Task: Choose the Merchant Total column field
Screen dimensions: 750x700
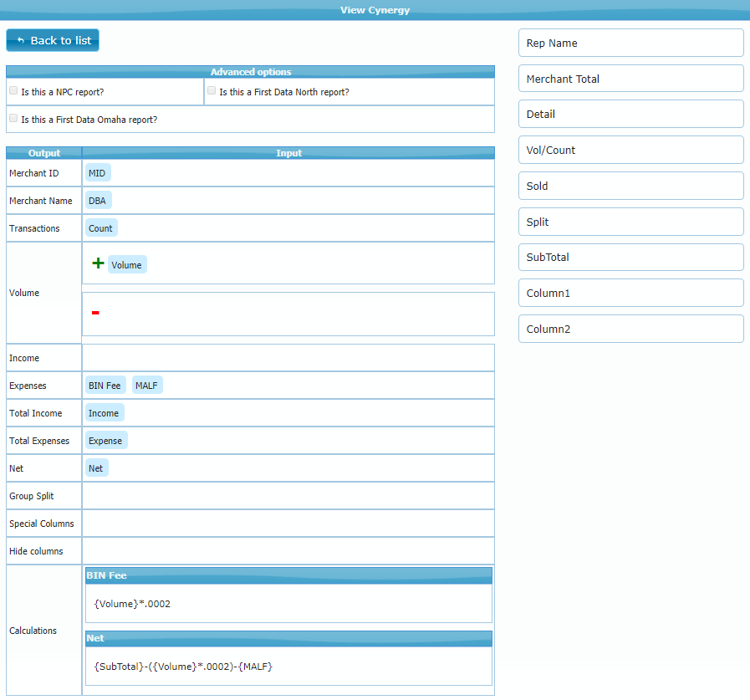Action: 630,79
